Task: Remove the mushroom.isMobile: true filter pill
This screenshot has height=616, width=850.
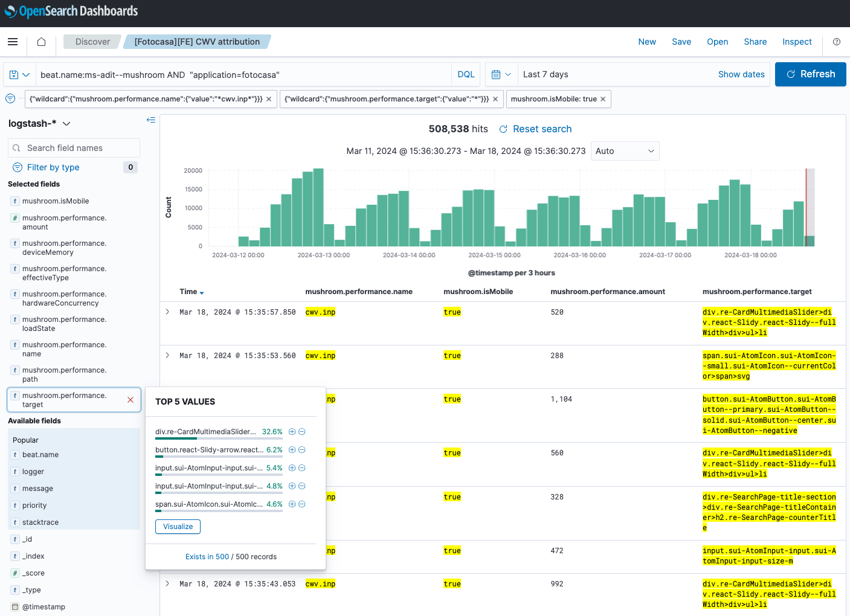Action: click(x=602, y=98)
